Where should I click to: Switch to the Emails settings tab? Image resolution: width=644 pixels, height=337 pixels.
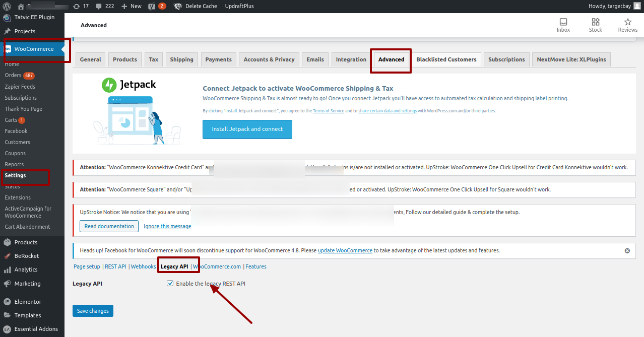[315, 59]
